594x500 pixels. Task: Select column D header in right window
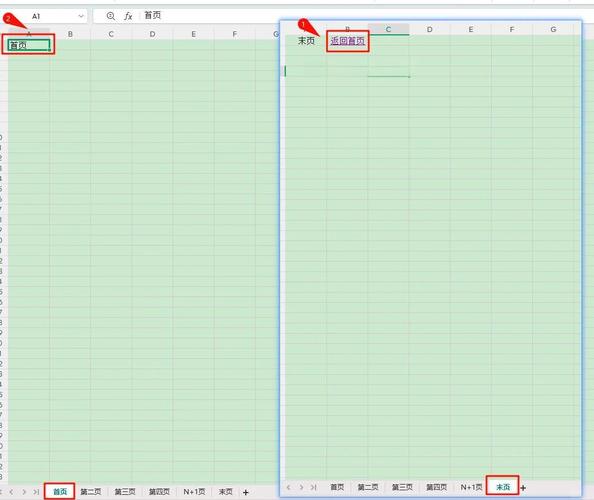[430, 29]
